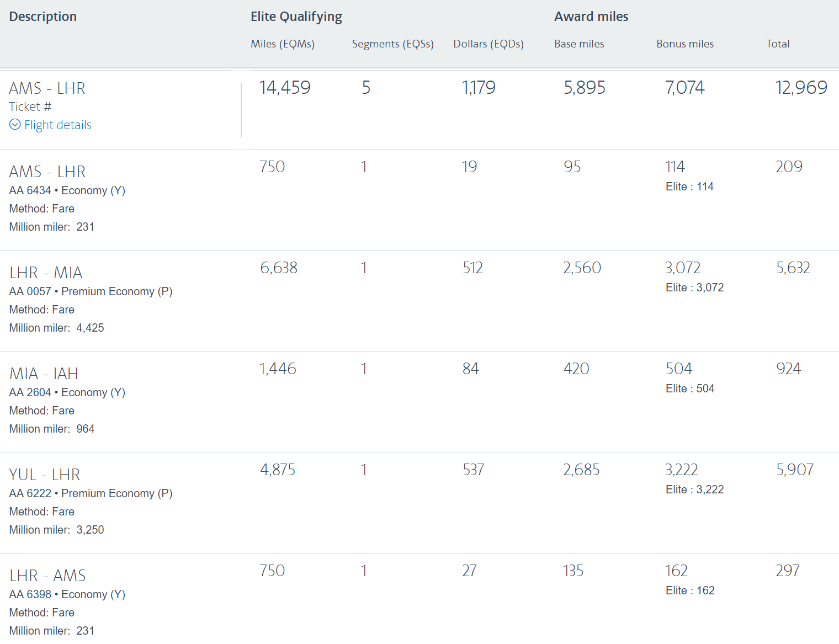Viewport: 839px width, 644px height.
Task: Click the Ticket # label in summary row
Action: 30,107
